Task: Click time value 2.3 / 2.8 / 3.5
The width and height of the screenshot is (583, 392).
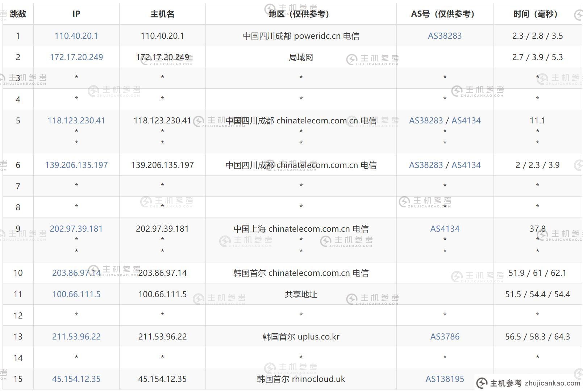Action: (x=537, y=36)
